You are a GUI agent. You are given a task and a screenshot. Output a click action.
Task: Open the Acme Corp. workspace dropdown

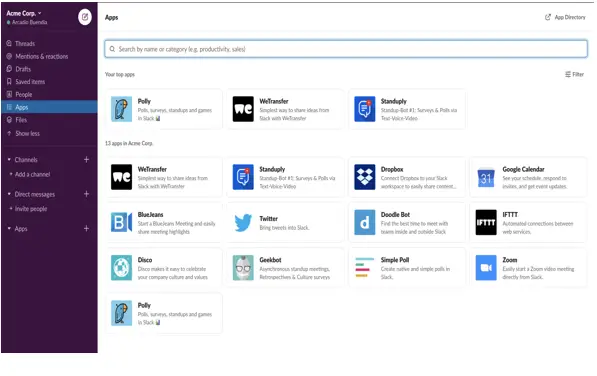(24, 13)
